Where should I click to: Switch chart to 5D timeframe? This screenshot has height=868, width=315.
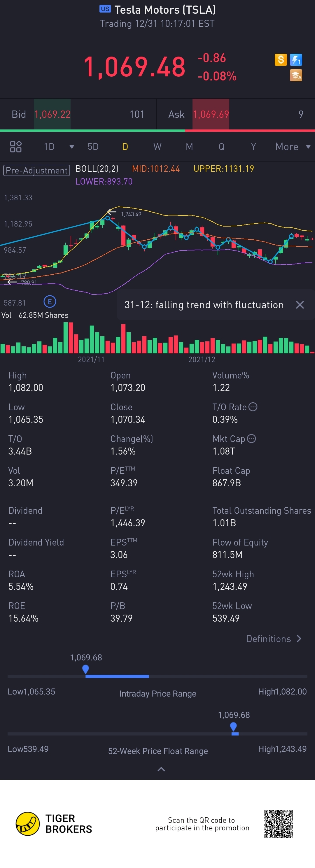coord(93,147)
